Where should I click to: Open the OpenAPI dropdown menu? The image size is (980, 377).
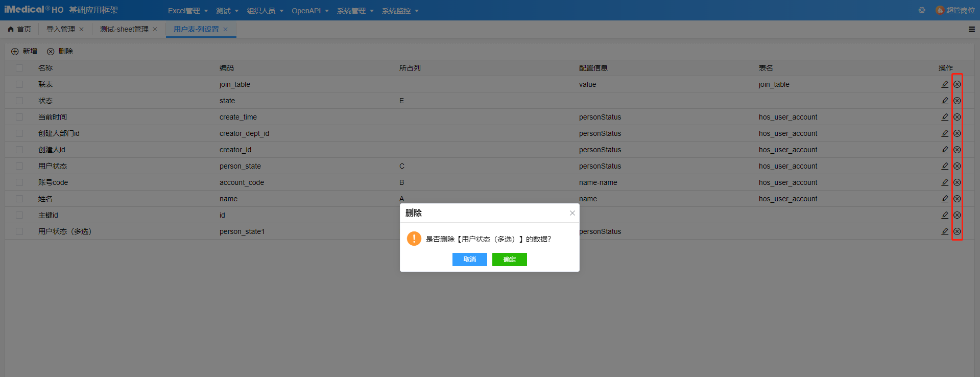click(x=309, y=11)
